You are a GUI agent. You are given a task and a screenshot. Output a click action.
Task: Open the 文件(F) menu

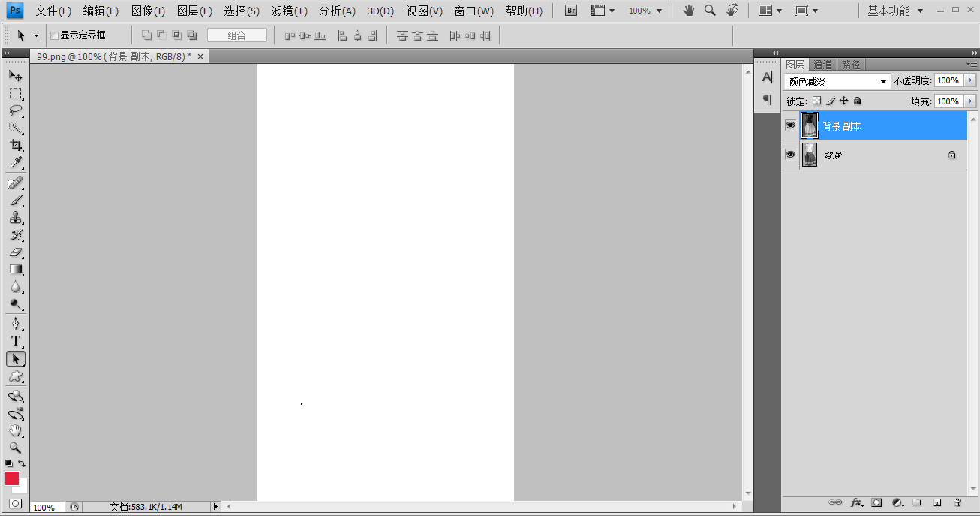click(53, 11)
